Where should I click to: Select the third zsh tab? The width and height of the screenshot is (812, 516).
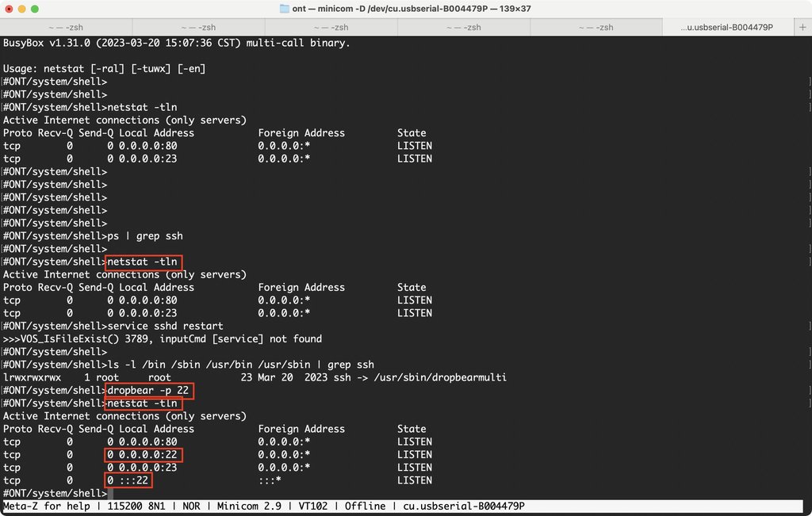331,27
